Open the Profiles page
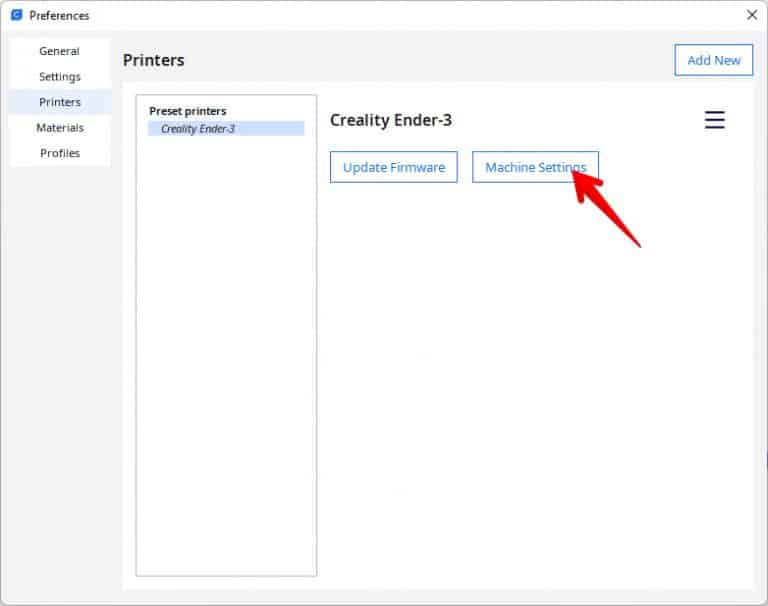The height and width of the screenshot is (606, 768). [x=60, y=153]
